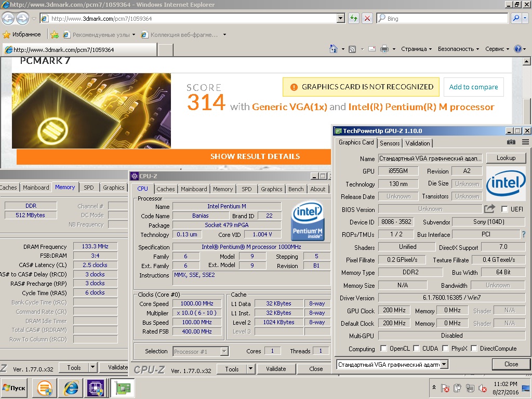
Task: Click the browser Forward arrow button
Action: [x=22, y=18]
